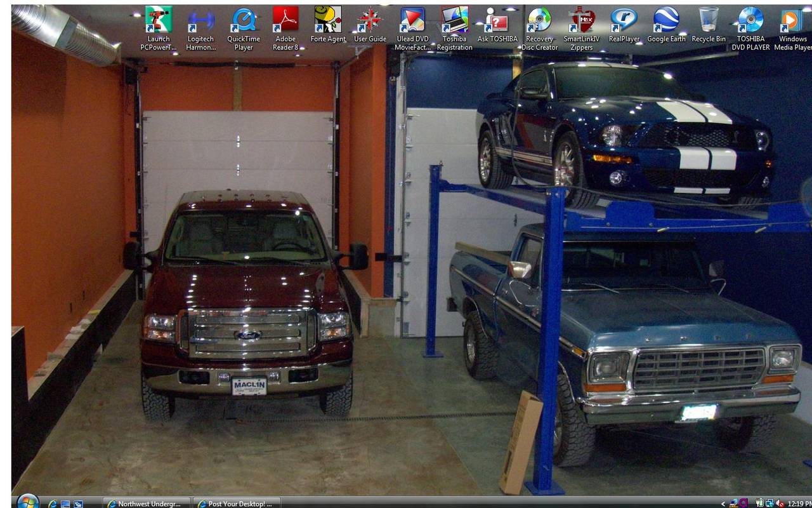Select the Recycle Bin icon
Screen dimensions: 812x508
(709, 25)
